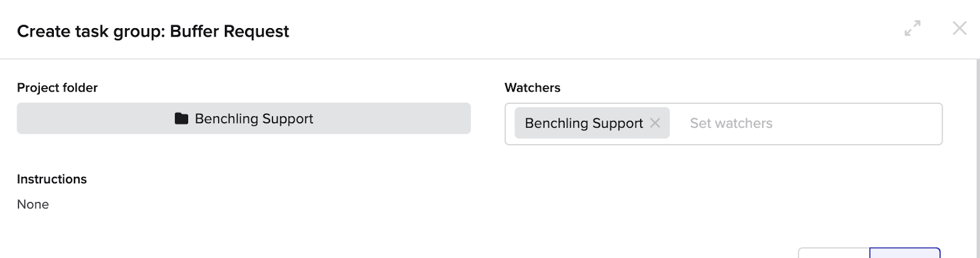Click the None text under Instructions
This screenshot has width=980, height=258.
pyautogui.click(x=33, y=204)
